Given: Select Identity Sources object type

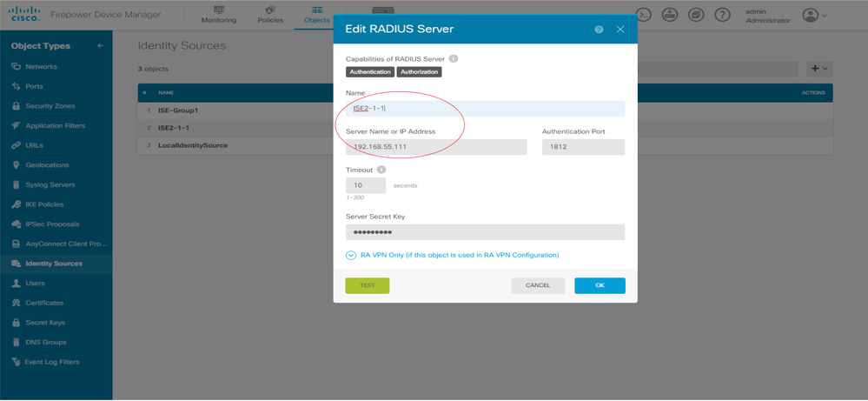Looking at the screenshot, I should (x=54, y=264).
